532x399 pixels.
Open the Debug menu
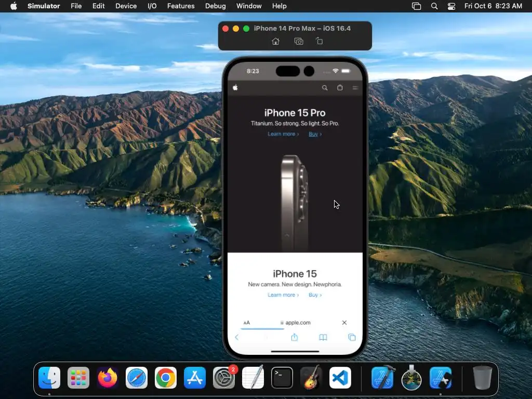(216, 6)
